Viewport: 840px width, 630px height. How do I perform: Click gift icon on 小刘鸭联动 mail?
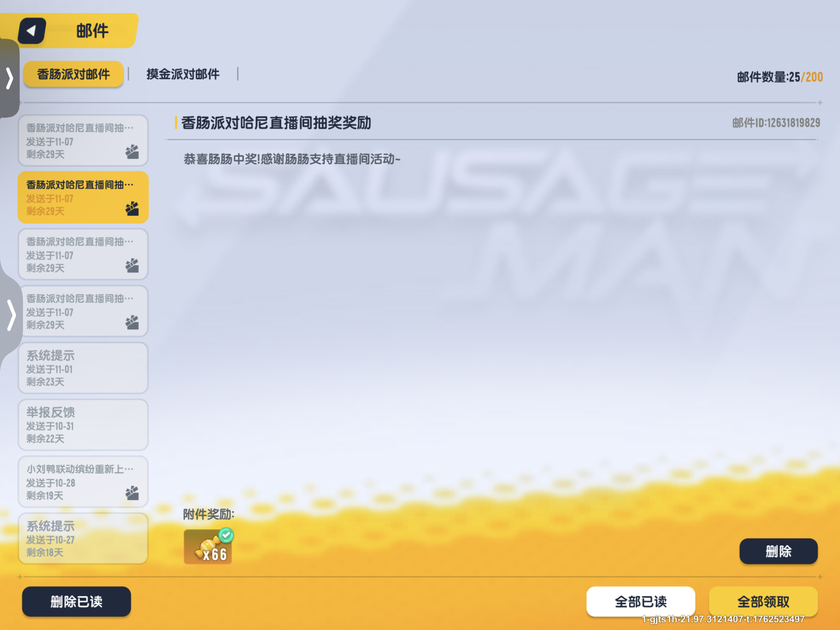132,493
